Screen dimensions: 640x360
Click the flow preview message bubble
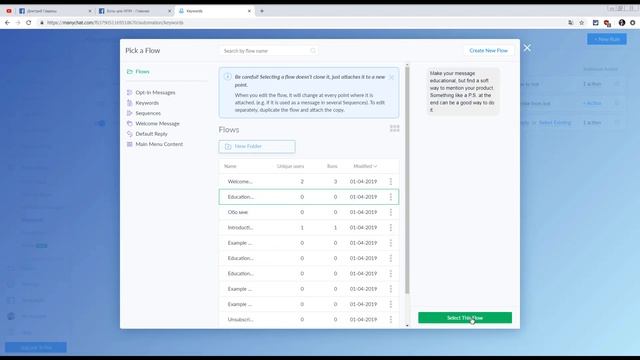[462, 91]
